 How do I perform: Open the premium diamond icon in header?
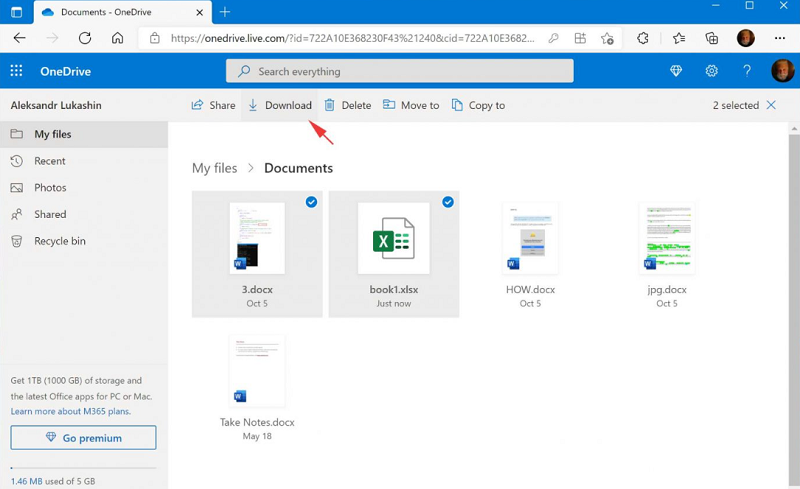tap(676, 71)
